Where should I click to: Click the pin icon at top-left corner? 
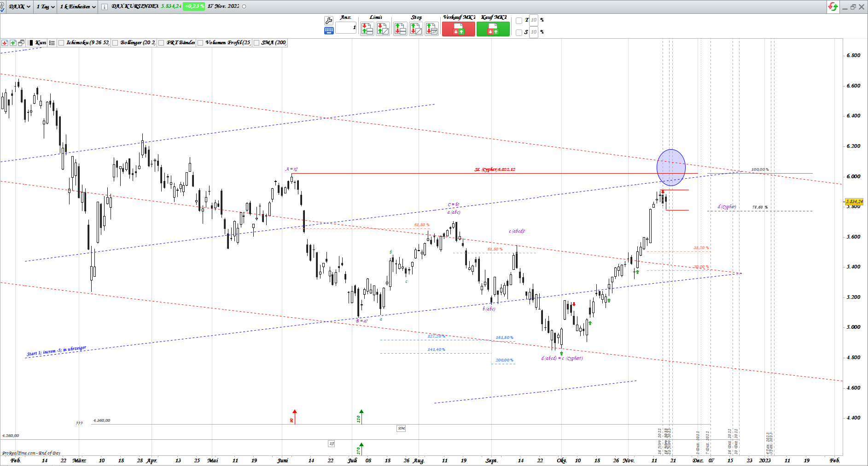pos(3,7)
